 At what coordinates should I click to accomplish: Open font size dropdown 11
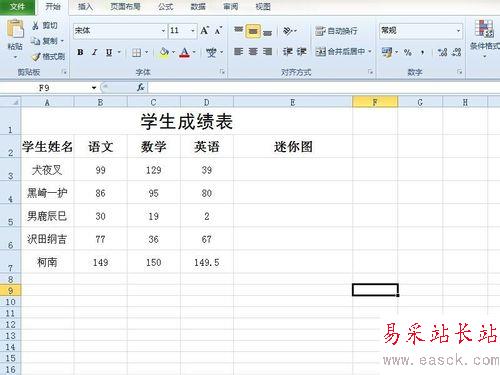coord(193,31)
